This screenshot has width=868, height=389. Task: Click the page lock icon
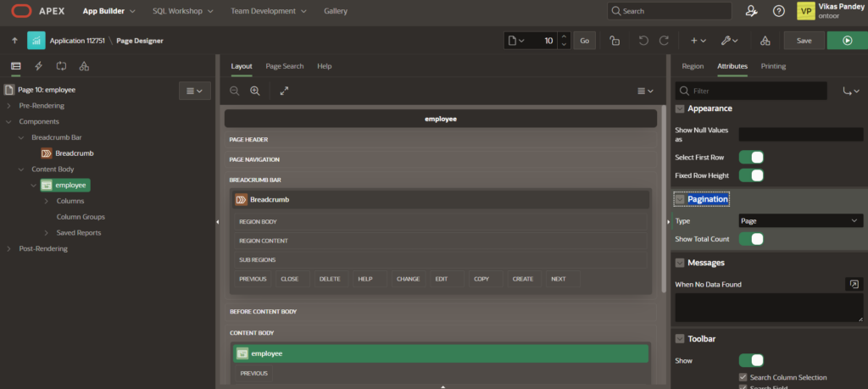click(615, 40)
